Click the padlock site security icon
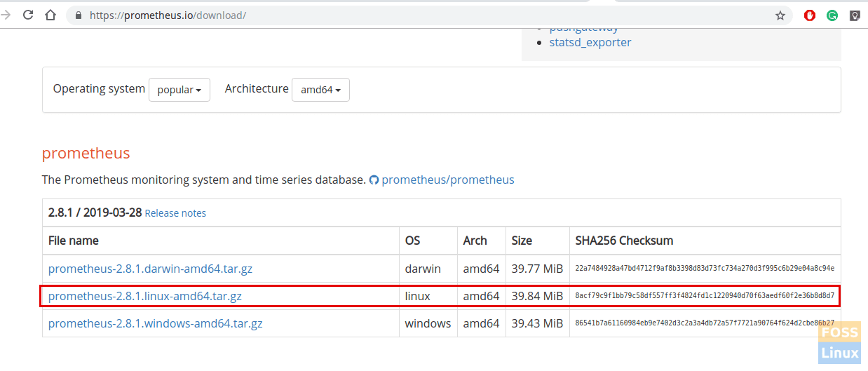 [77, 15]
